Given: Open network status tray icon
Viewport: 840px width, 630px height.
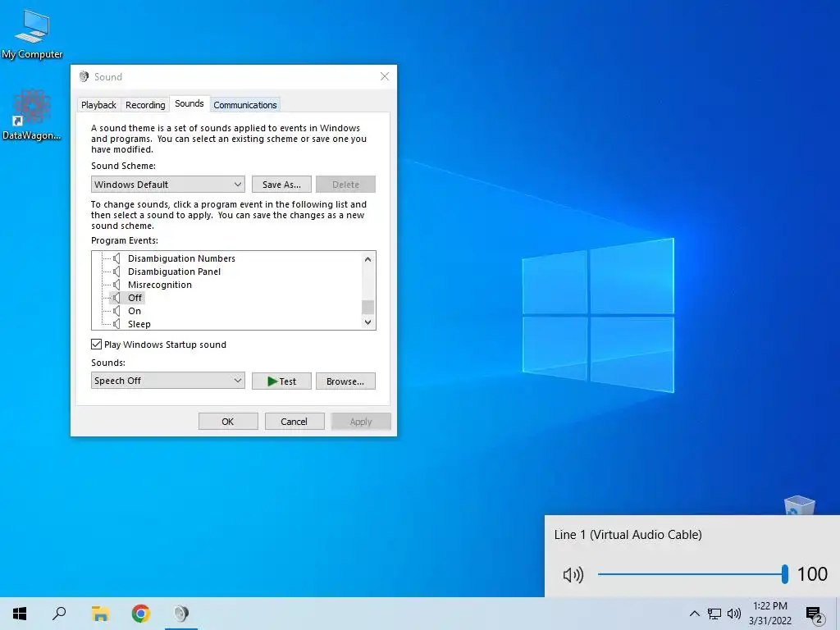Looking at the screenshot, I should pos(714,614).
